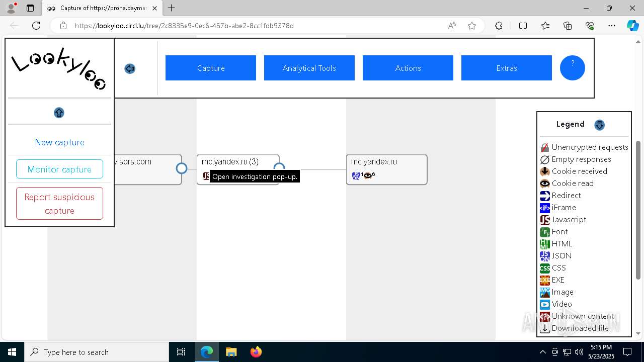The image size is (644, 362).
Task: Open the volume control in tray
Action: pos(579,352)
